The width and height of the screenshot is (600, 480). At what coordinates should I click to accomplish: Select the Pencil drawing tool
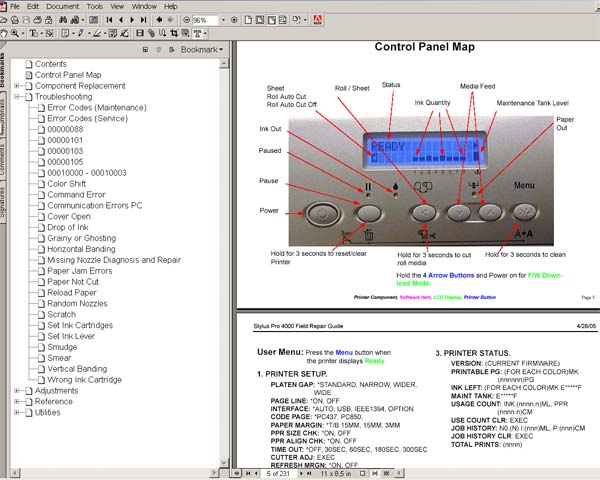pos(81,34)
